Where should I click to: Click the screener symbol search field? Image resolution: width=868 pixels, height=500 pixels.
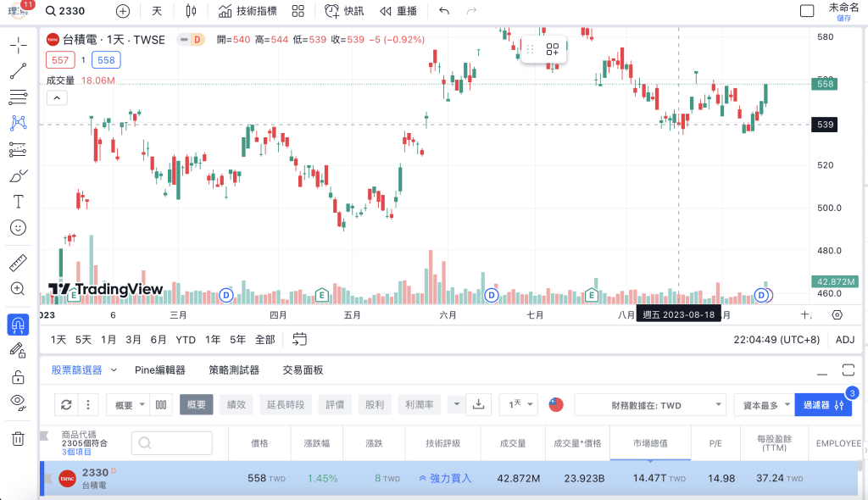pyautogui.click(x=171, y=443)
